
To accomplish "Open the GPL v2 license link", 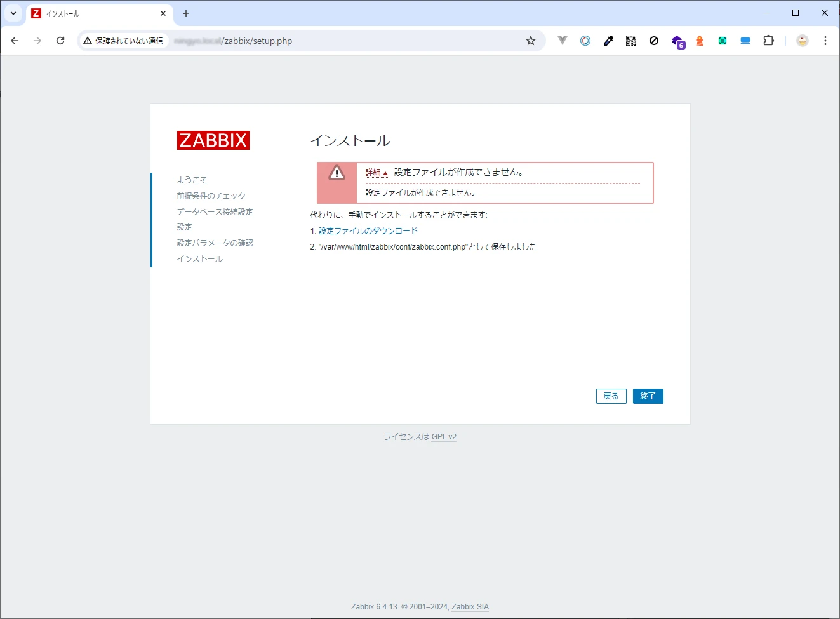I will click(444, 437).
